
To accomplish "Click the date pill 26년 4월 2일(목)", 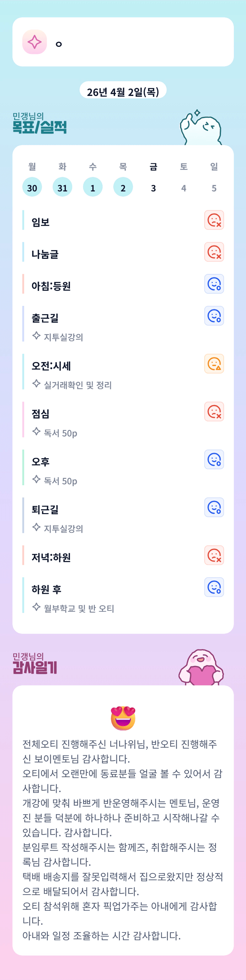I will click(123, 91).
